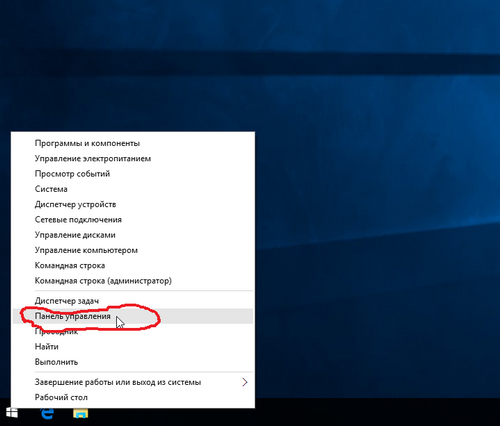Viewport: 500px width, 426px height.
Task: Click the Найти menu entry
Action: [x=133, y=347]
